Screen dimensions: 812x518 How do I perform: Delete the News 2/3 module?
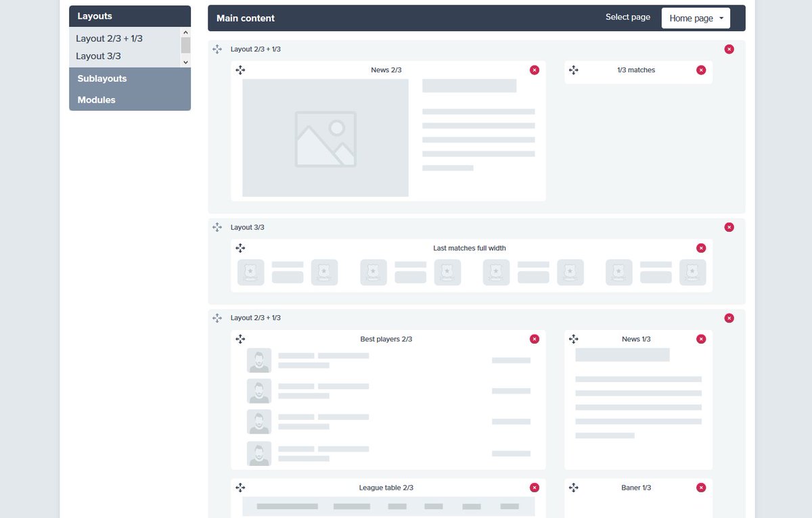point(535,70)
